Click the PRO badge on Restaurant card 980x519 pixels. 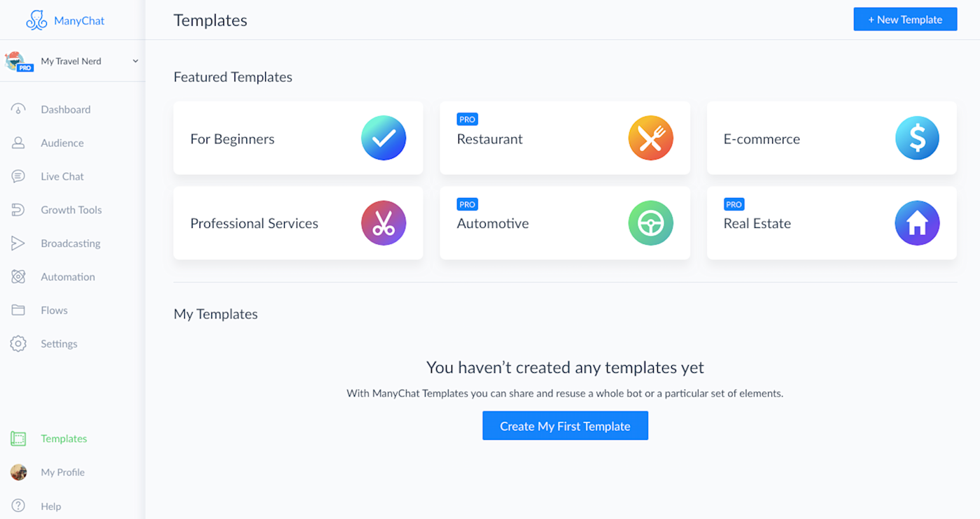point(467,120)
